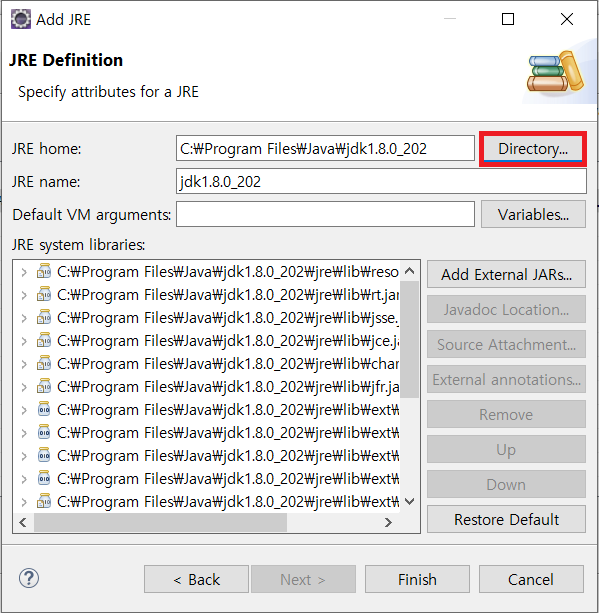This screenshot has height=613, width=599.
Task: Add External JARs to the libraries
Action: (x=506, y=274)
